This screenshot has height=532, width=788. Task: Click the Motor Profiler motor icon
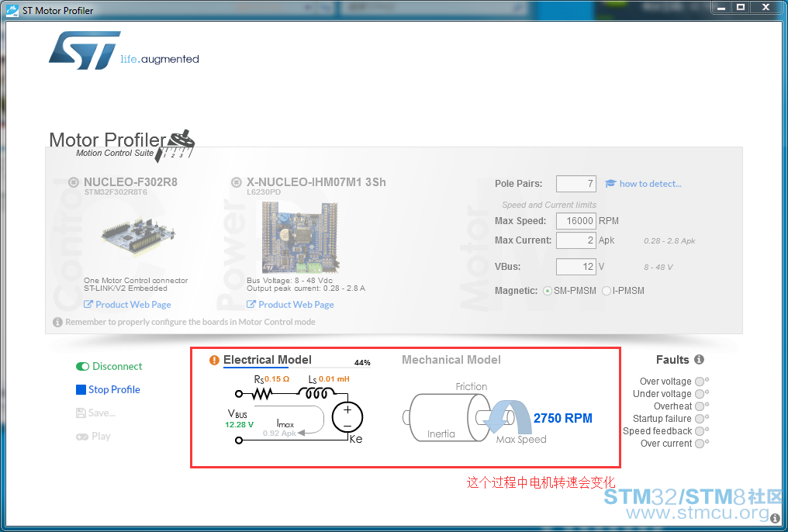[x=175, y=145]
